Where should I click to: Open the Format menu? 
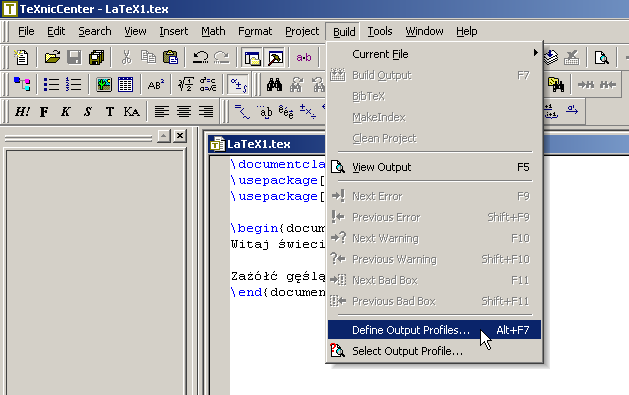tap(255, 31)
